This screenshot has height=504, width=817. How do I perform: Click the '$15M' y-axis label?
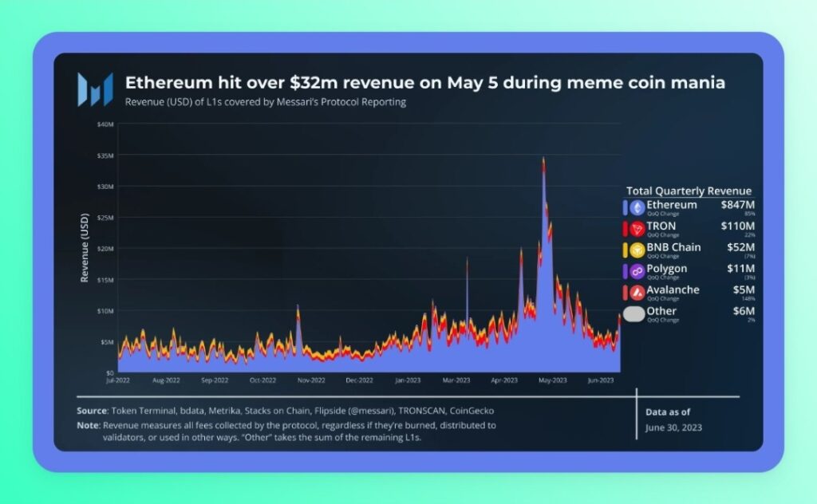(105, 280)
